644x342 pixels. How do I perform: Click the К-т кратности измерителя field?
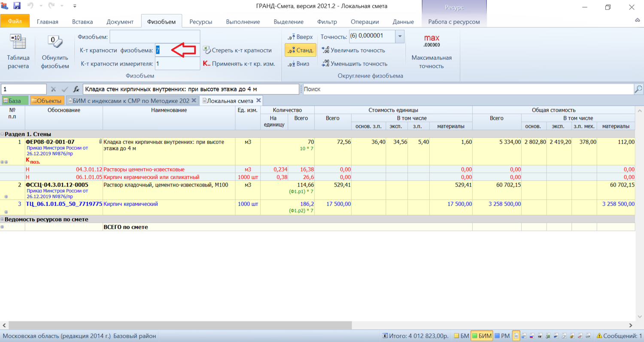[x=177, y=64]
